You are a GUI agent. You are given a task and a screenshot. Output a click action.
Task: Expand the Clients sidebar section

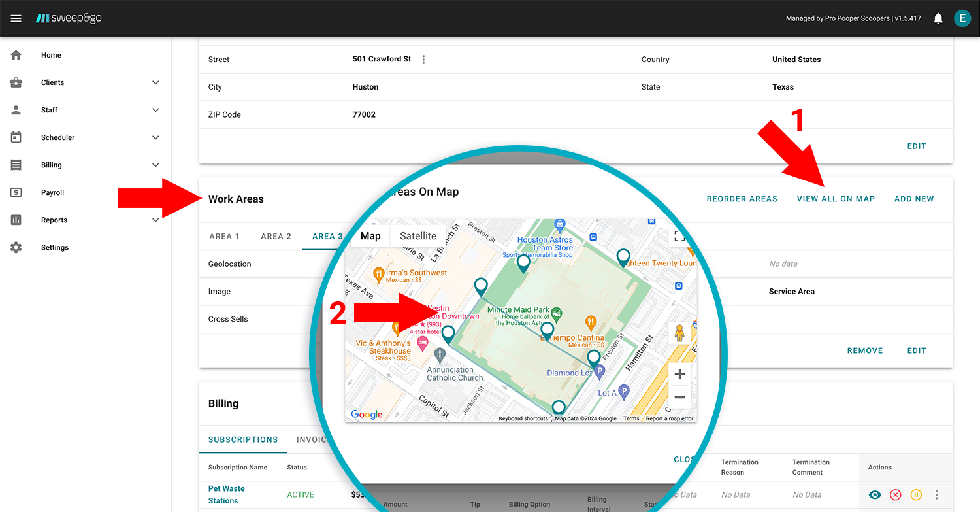155,82
